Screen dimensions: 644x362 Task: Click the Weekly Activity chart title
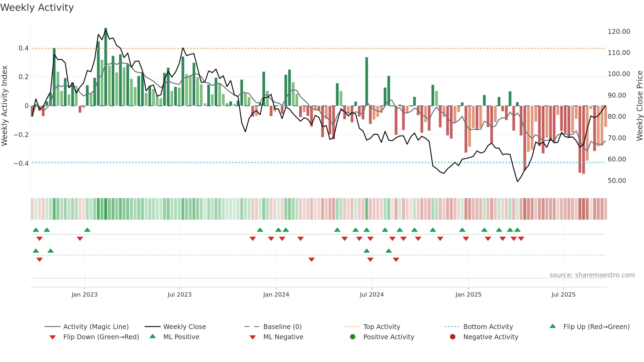click(37, 8)
